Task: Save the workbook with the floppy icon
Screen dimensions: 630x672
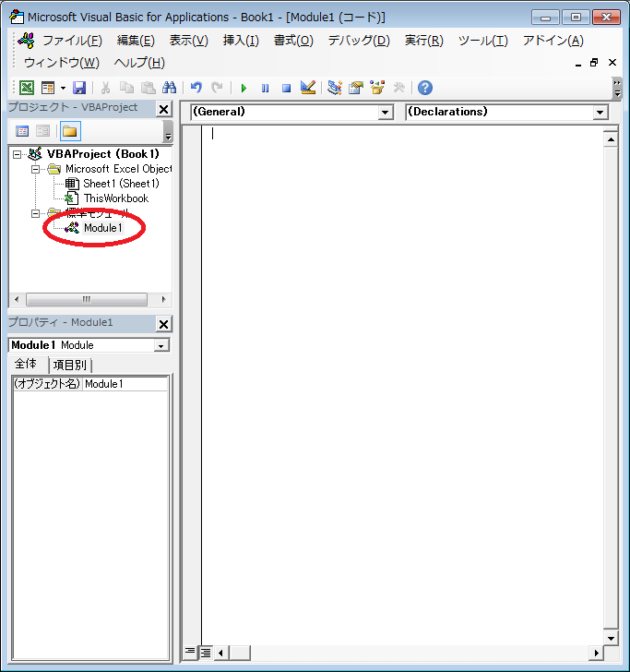Action: coord(79,88)
